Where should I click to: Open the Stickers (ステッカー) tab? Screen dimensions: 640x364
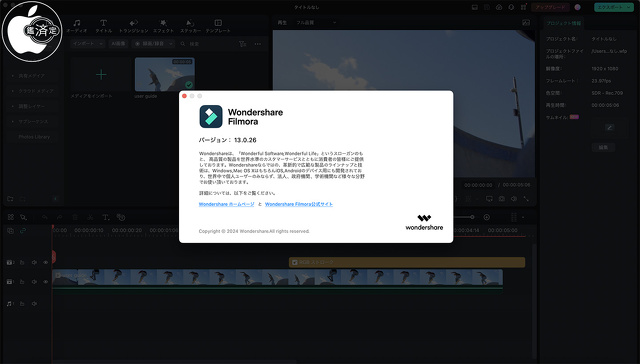coord(190,26)
